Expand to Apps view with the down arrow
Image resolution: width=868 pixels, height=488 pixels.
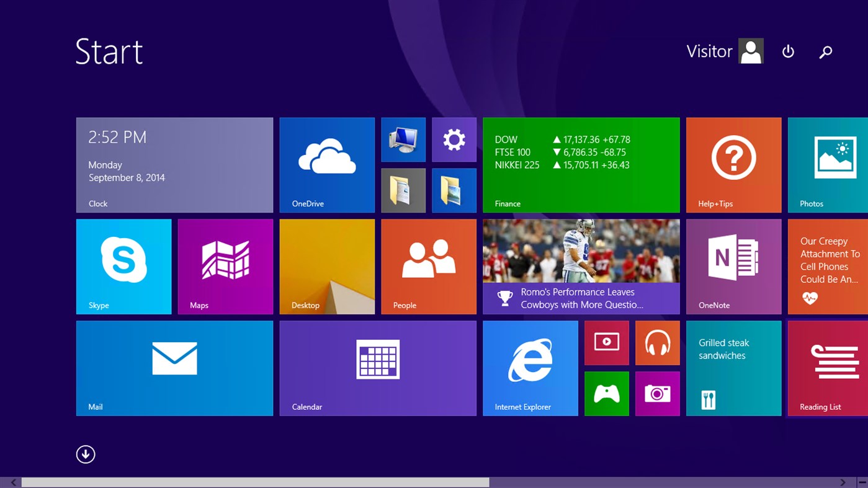click(x=86, y=454)
